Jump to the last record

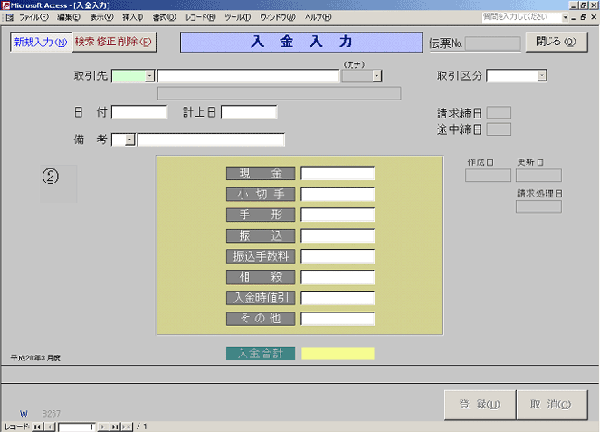coord(114,426)
